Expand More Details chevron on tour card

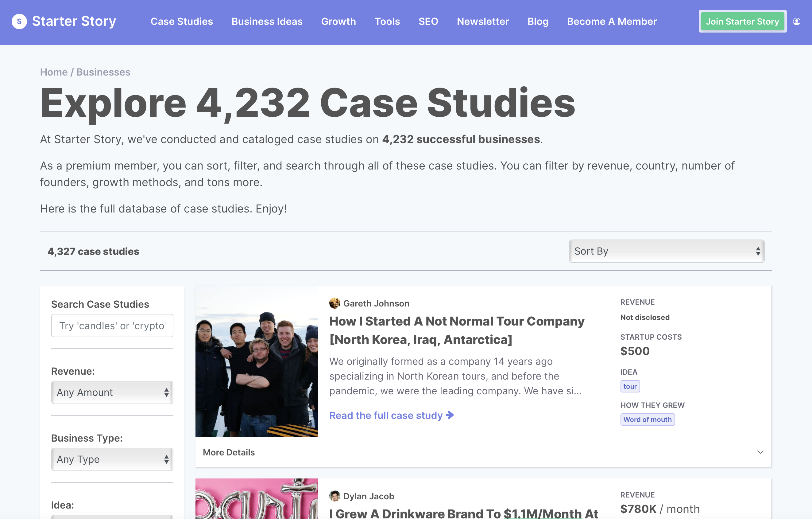(760, 452)
